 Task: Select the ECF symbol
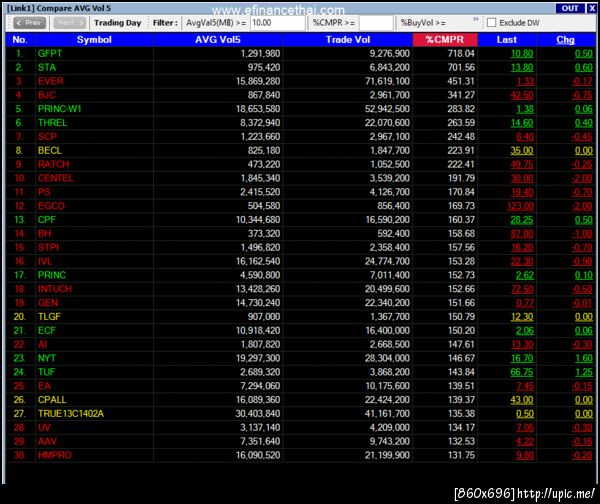coord(47,331)
